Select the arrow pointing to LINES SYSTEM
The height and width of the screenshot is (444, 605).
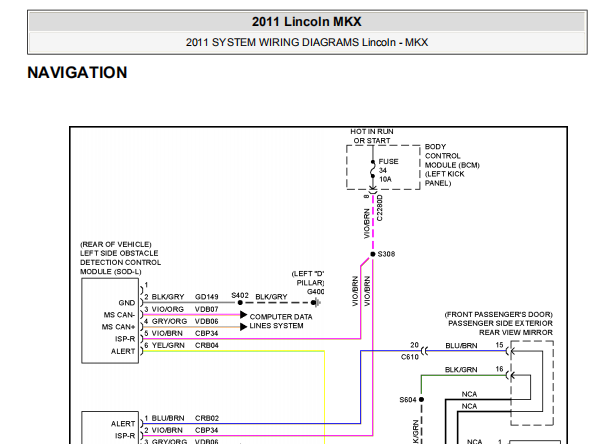point(243,327)
